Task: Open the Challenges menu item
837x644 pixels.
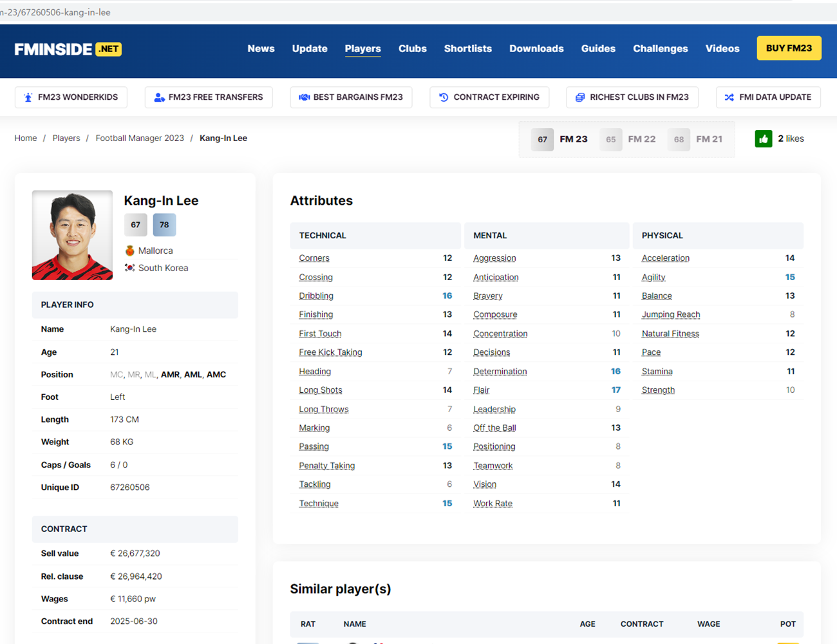Action: [661, 49]
